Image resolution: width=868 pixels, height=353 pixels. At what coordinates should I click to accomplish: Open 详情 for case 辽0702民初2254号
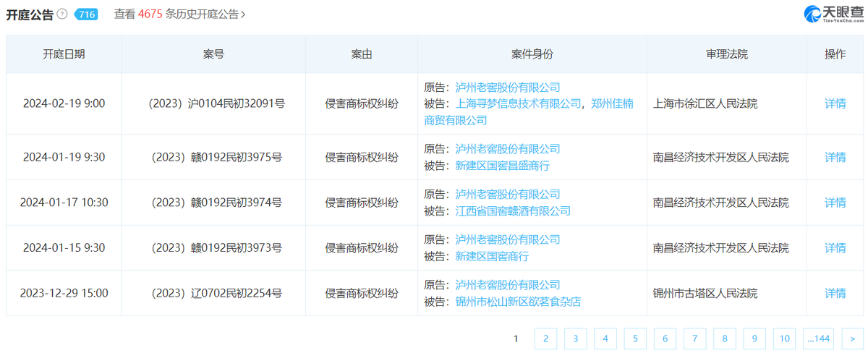click(x=835, y=293)
